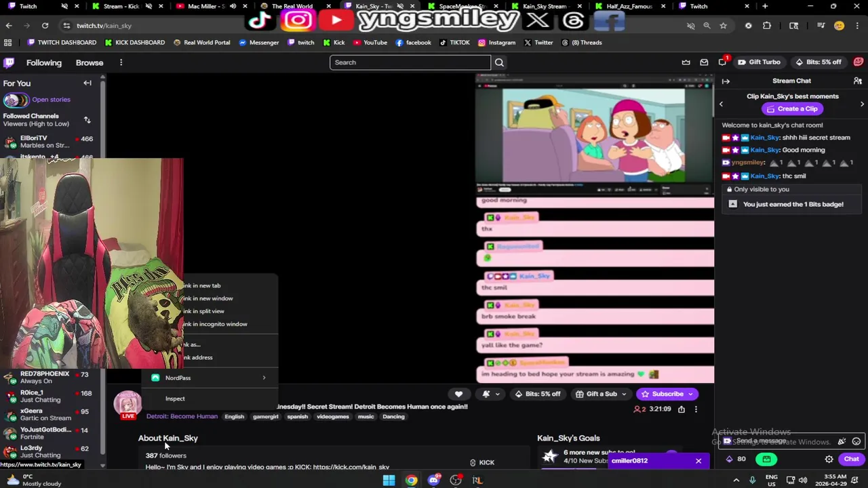Collapse the Stream Chat panel
The height and width of the screenshot is (488, 868).
(726, 81)
